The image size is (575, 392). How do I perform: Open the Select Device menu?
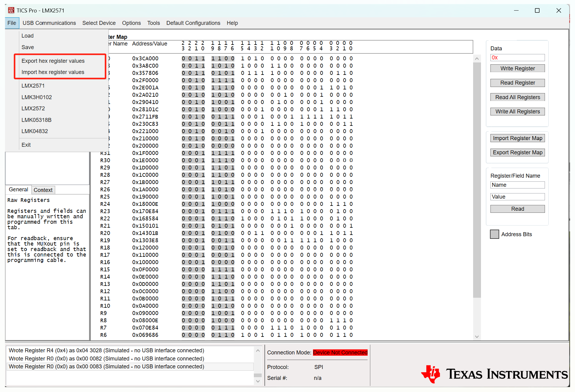[x=99, y=23]
